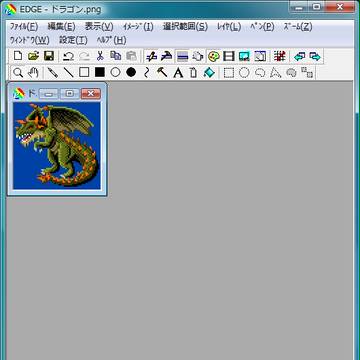Select the gray blob selection tool
Image resolution: width=360 pixels, height=360 pixels.
291,72
